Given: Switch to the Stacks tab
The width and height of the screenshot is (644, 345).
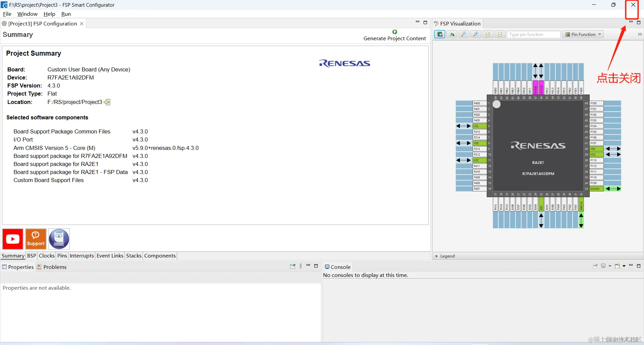Looking at the screenshot, I should (x=134, y=255).
